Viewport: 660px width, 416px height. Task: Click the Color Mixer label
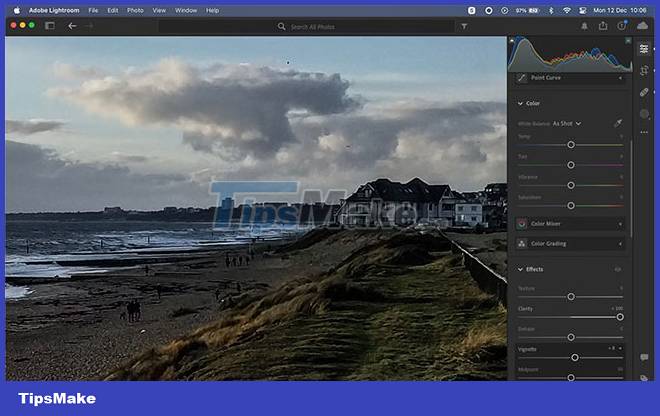point(546,224)
